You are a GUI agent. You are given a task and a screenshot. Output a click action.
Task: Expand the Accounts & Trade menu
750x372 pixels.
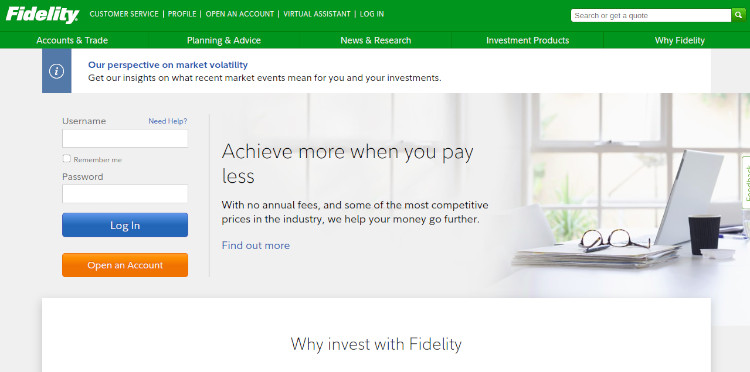tap(72, 41)
